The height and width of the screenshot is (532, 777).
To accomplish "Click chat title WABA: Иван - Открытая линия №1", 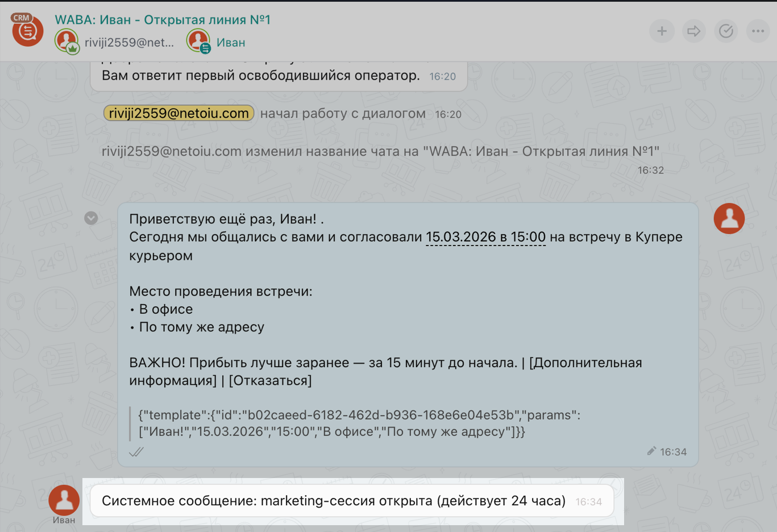I will (163, 20).
